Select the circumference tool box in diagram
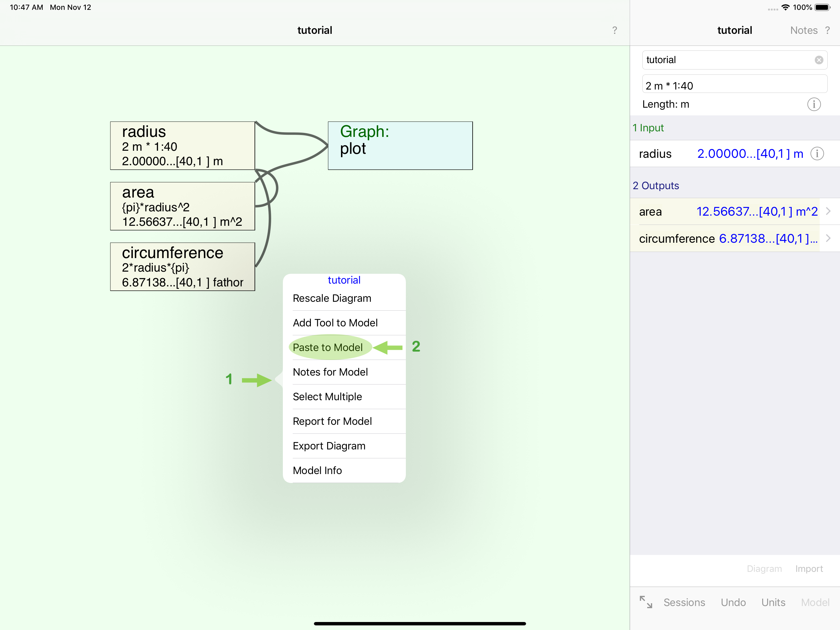 pyautogui.click(x=182, y=267)
